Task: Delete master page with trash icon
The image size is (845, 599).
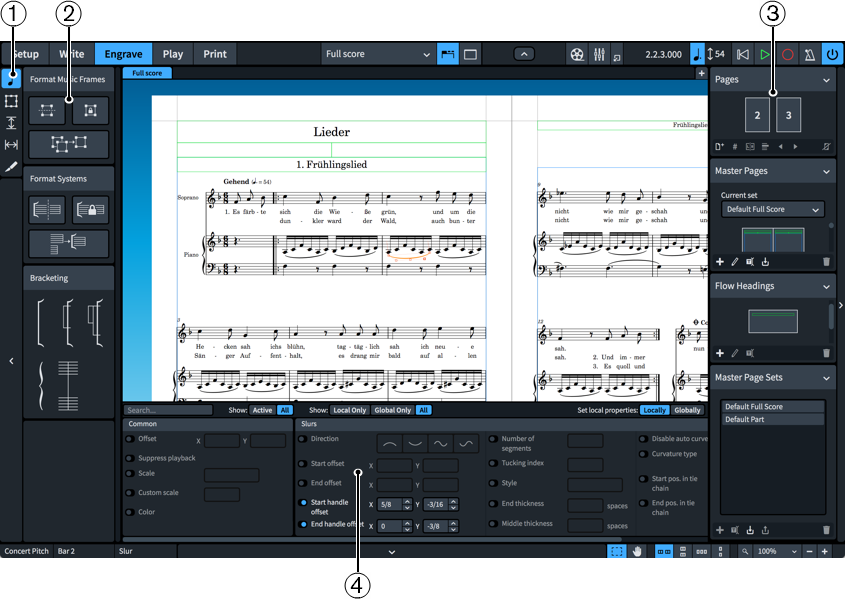Action: (826, 262)
